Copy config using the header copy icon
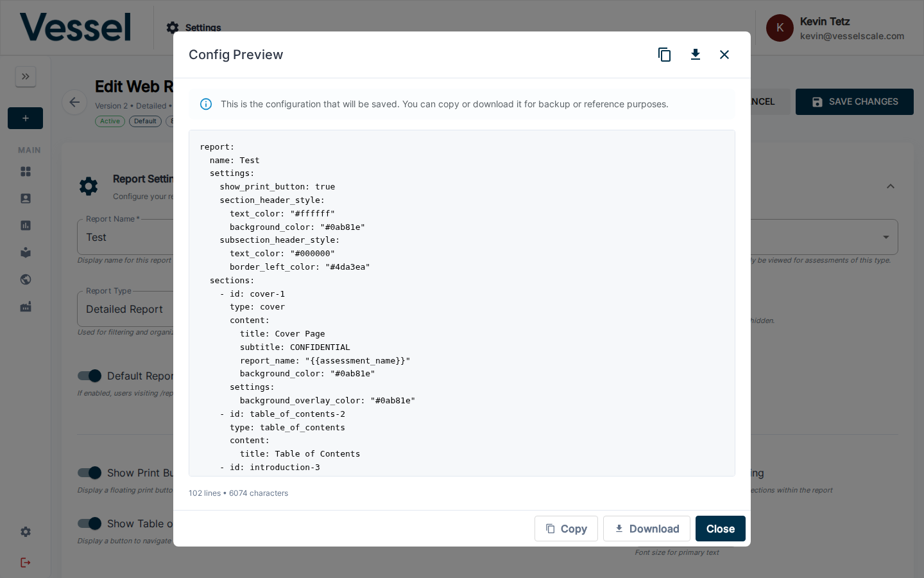 pos(665,55)
